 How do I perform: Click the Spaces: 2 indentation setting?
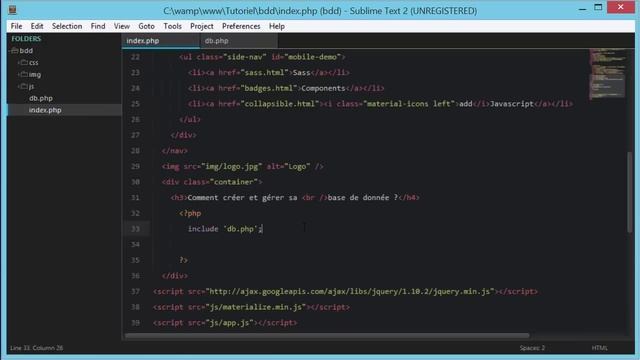tap(532, 348)
